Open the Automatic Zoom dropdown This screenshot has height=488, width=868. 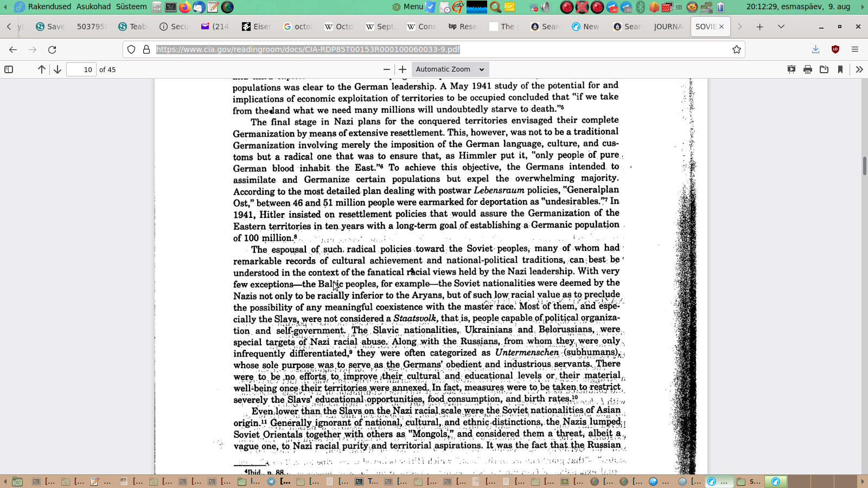pyautogui.click(x=450, y=69)
